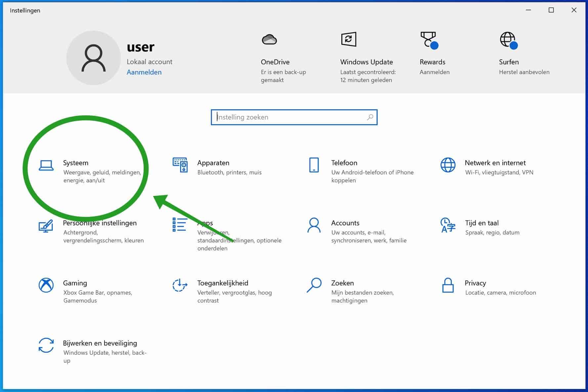Click the search magnifier in search box
Screen dimensions: 588x392
(x=370, y=117)
